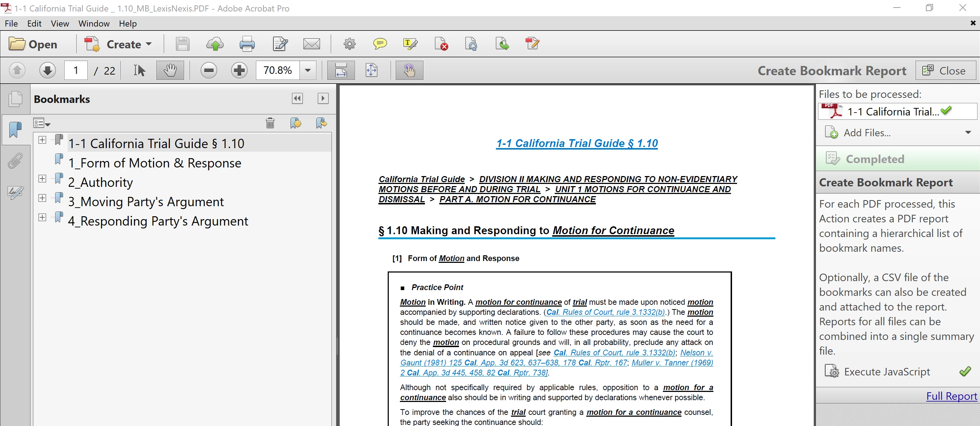
Task: Open the Window menu
Action: click(x=94, y=24)
